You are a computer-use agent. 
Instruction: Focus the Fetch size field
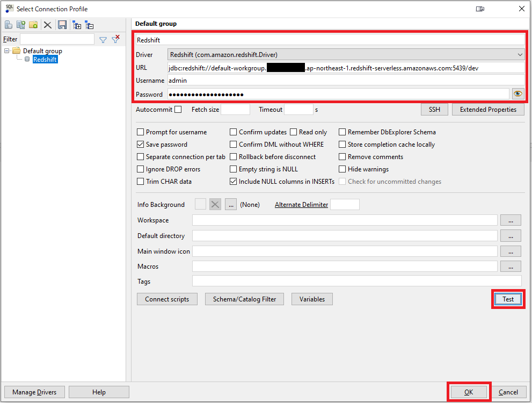(x=235, y=109)
